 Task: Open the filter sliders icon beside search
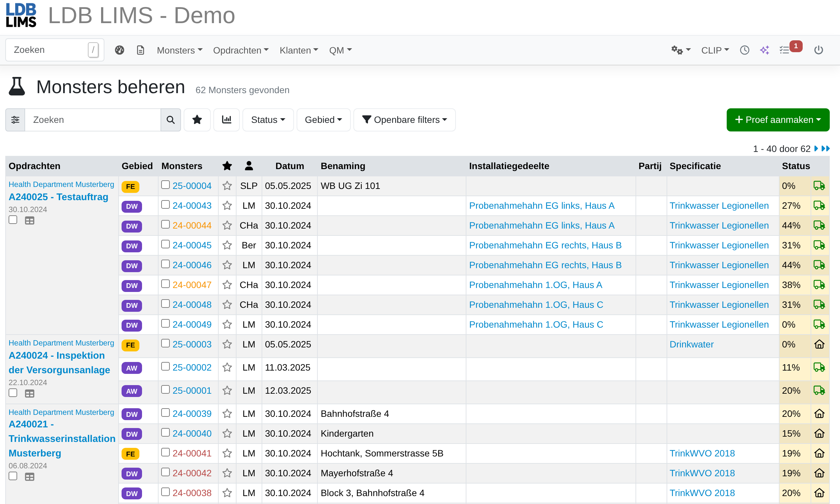point(15,120)
